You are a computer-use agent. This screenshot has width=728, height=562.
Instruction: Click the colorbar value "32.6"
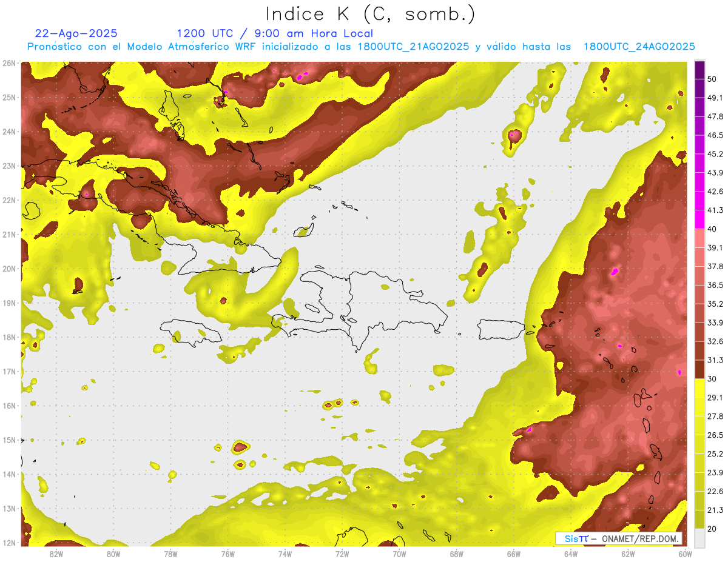coord(715,341)
